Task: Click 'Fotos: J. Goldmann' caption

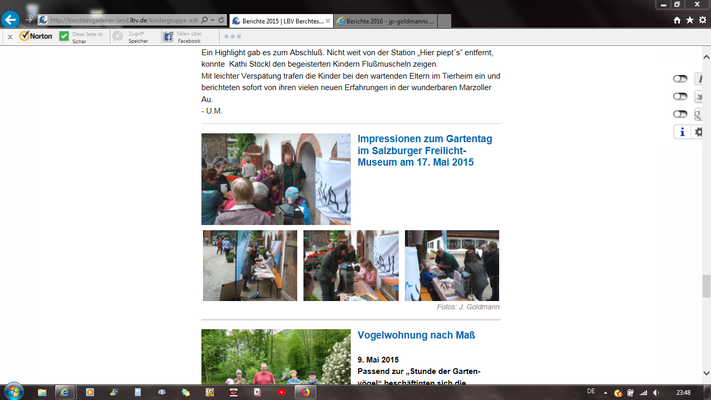Action: pos(468,307)
